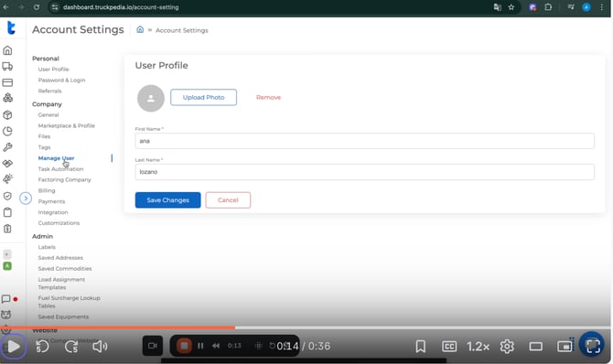The image size is (613, 364).
Task: Open Billing section
Action: [x=47, y=190]
